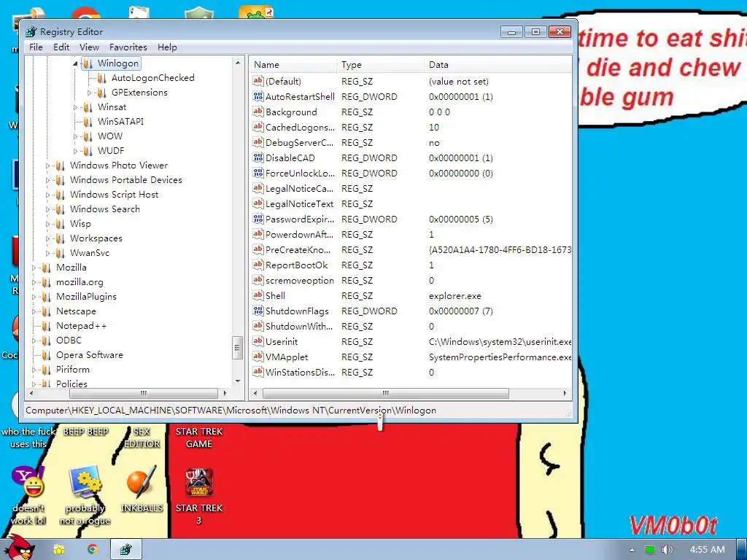Select the VMApplet value icon
747x560 pixels.
pyautogui.click(x=258, y=356)
